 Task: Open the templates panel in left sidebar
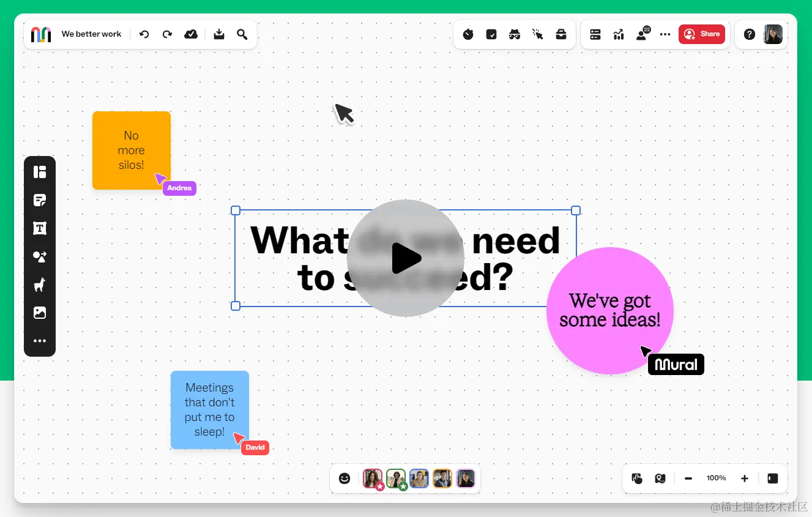(x=40, y=172)
